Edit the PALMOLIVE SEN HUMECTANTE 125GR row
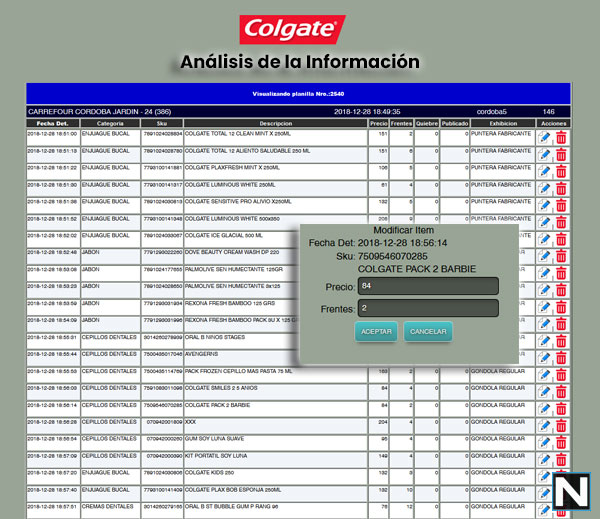The height and width of the screenshot is (519, 600). [544, 273]
